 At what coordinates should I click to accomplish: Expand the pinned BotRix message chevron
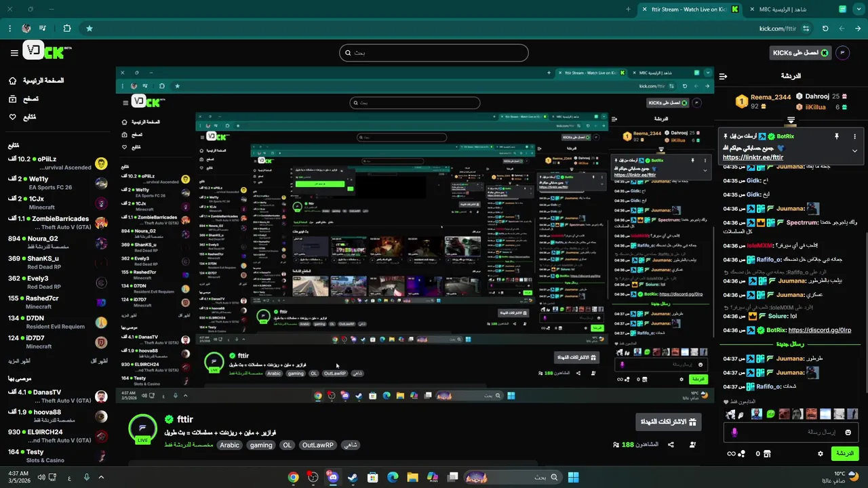click(x=854, y=150)
